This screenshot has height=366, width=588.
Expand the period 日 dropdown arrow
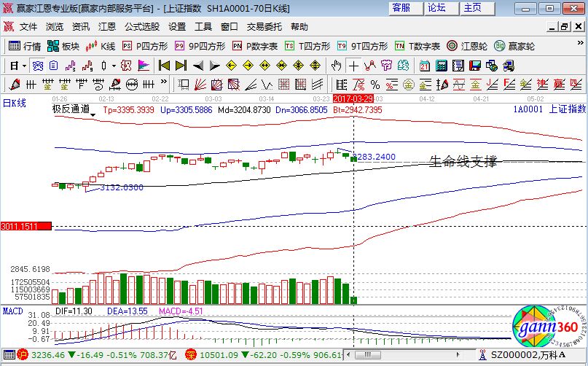pyautogui.click(x=24, y=66)
